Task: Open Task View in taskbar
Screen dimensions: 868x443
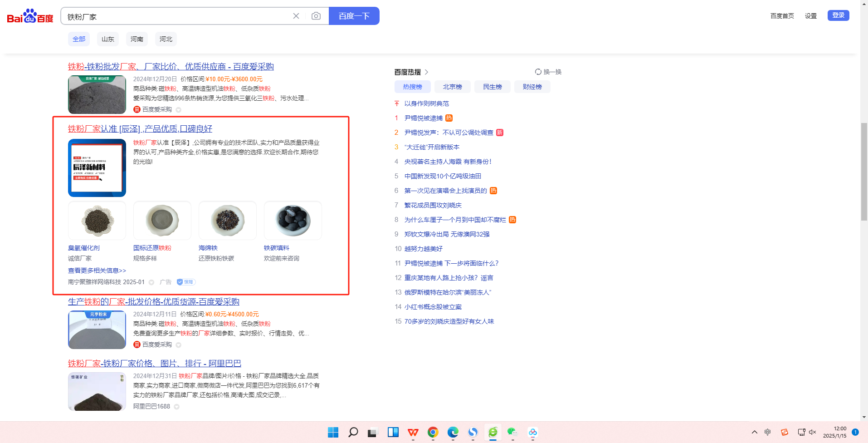Action: pyautogui.click(x=373, y=432)
